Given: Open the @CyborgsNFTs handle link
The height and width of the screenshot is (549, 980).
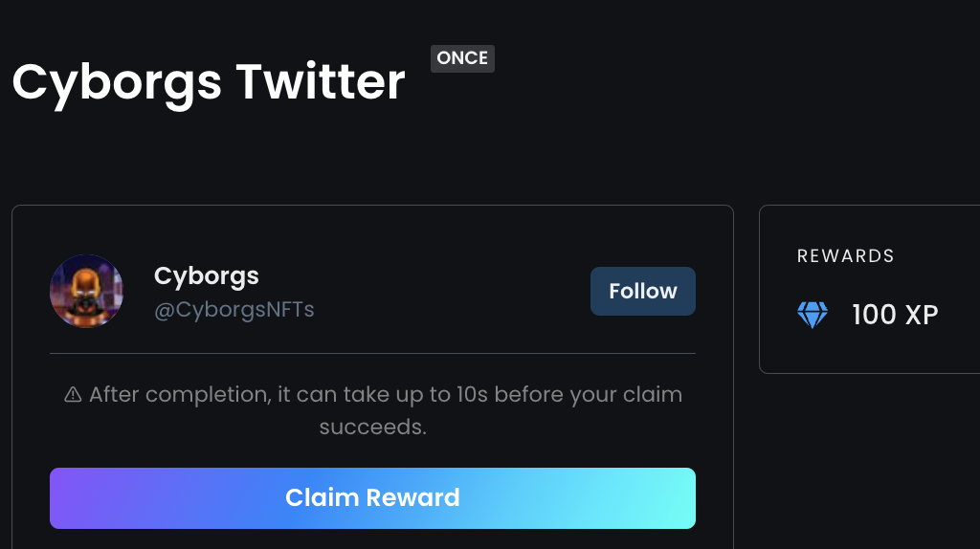Looking at the screenshot, I should pyautogui.click(x=234, y=310).
